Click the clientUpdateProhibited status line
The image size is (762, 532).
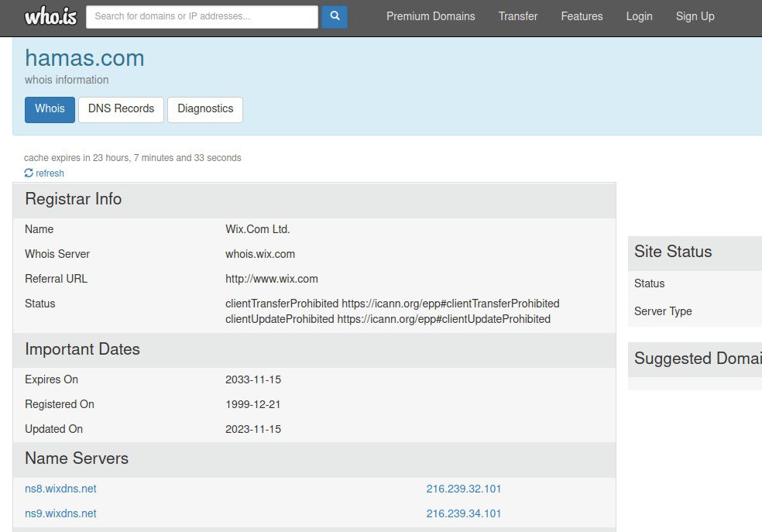click(388, 319)
